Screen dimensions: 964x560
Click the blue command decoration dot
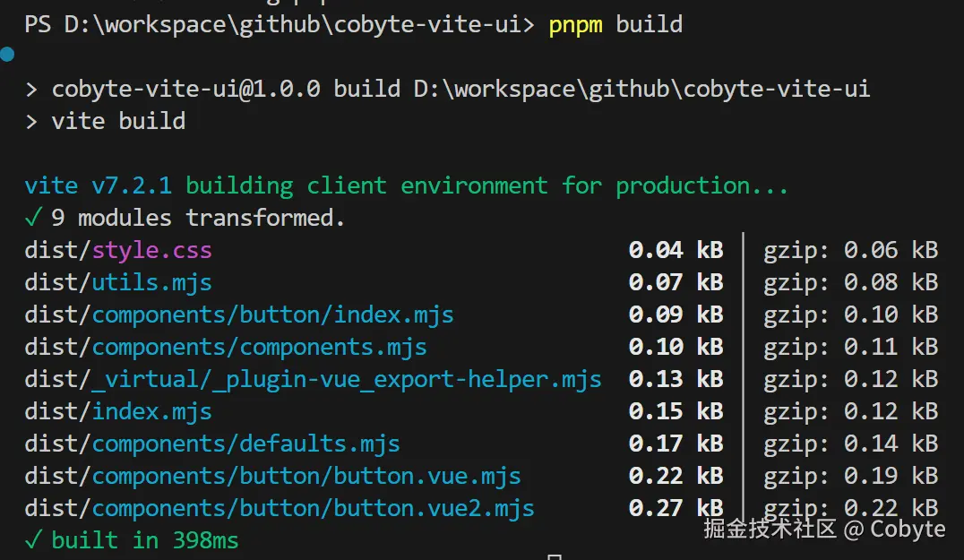pos(8,56)
